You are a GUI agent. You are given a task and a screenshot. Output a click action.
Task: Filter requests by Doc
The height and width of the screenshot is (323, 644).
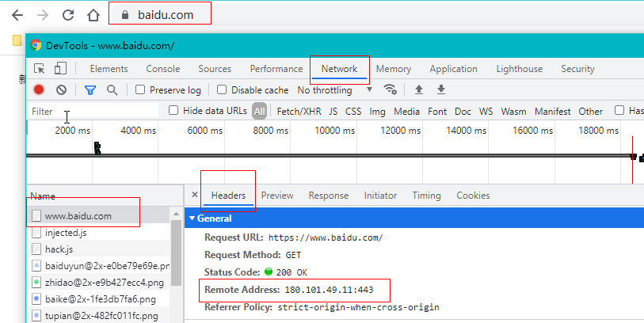click(x=463, y=111)
